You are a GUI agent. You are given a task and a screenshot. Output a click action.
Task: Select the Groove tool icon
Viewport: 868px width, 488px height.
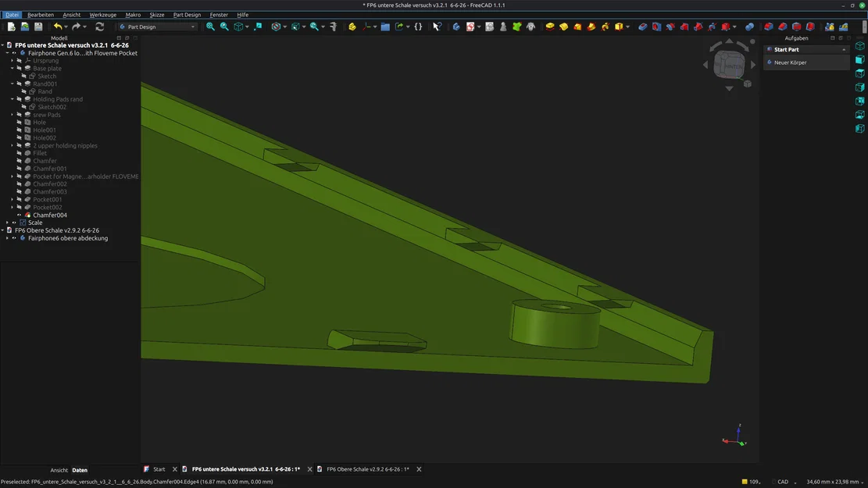[x=670, y=27]
